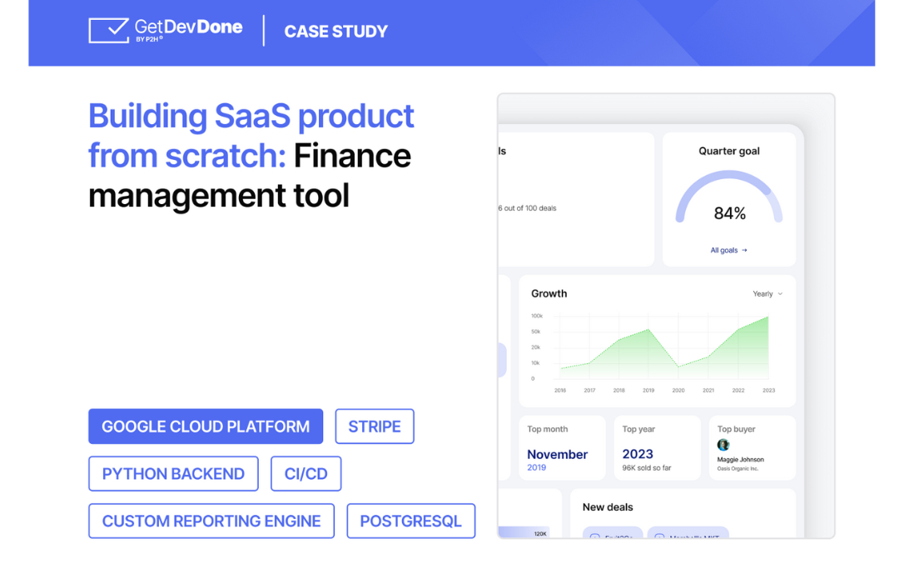Screen dimensions: 924x579
Task: Click the GetDevDone logo
Action: pos(166,30)
